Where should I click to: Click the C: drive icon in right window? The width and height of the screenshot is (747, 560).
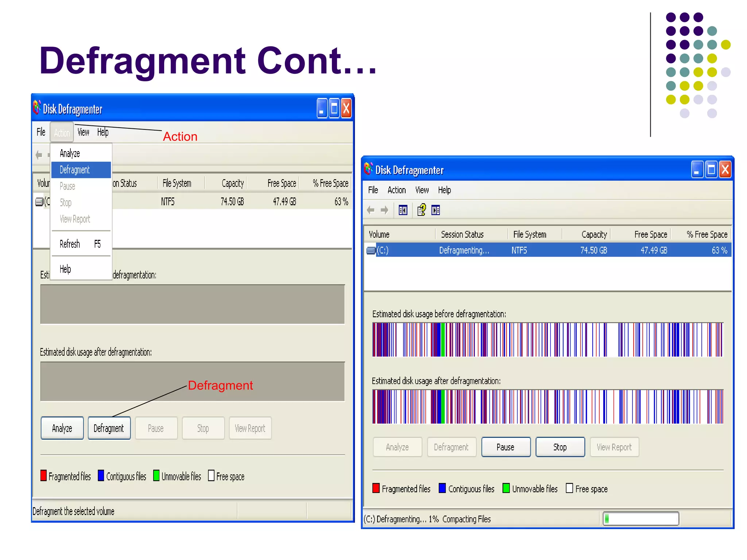click(371, 250)
